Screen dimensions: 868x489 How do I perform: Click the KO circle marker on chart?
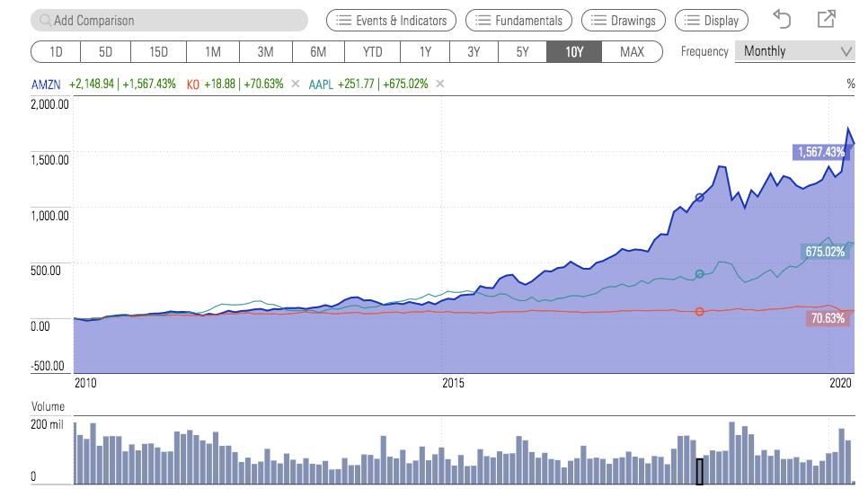click(700, 312)
